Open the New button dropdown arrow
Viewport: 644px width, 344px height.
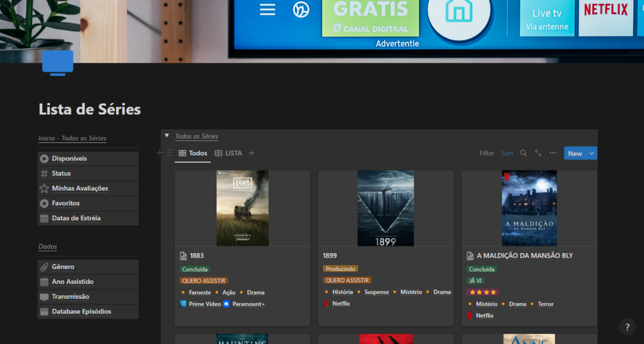pos(591,153)
